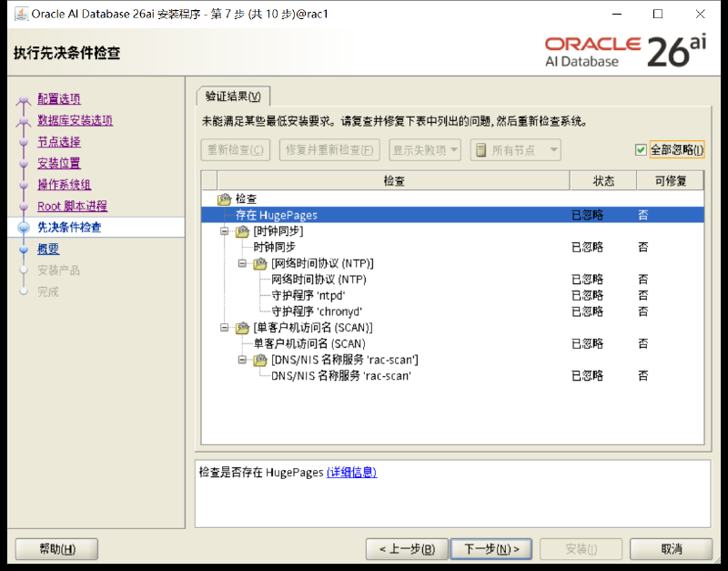Click the 重新检查(C) button
This screenshot has width=728, height=571.
point(236,150)
